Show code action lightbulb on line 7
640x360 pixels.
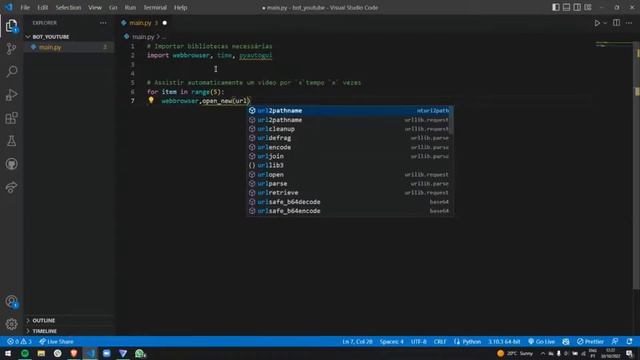point(151,100)
